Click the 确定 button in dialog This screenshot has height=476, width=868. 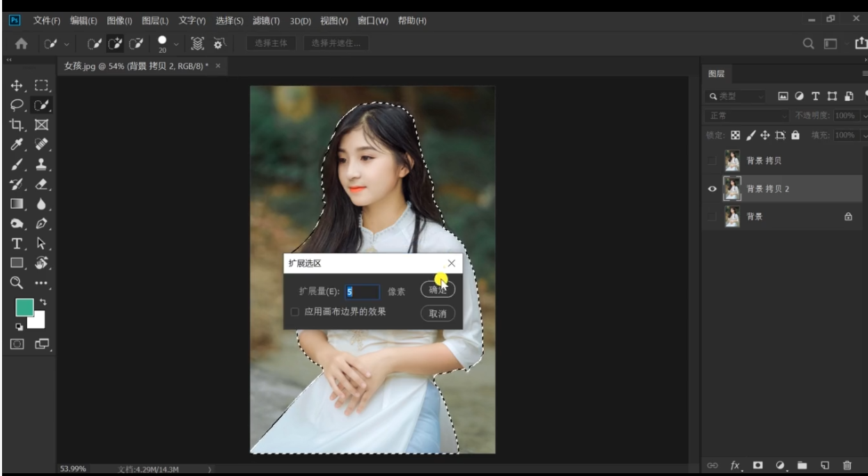pyautogui.click(x=438, y=290)
